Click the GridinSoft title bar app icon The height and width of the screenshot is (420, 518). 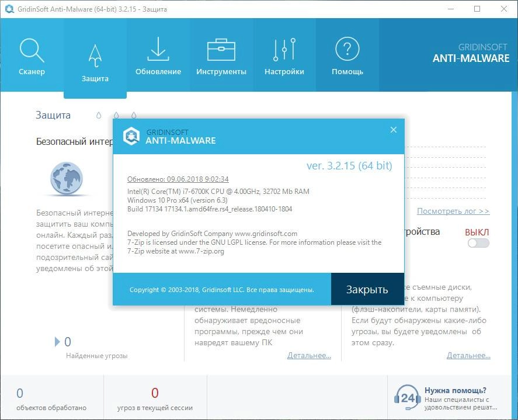point(9,9)
